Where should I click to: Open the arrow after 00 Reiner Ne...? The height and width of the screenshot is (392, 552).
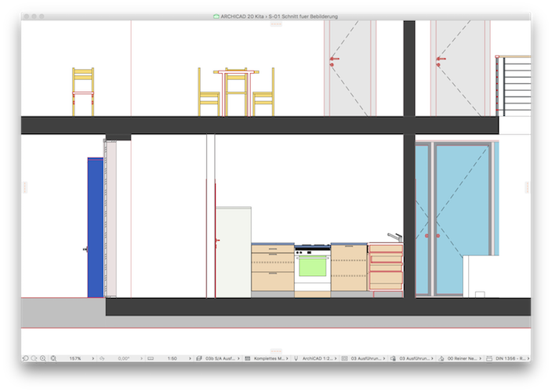coord(480,358)
